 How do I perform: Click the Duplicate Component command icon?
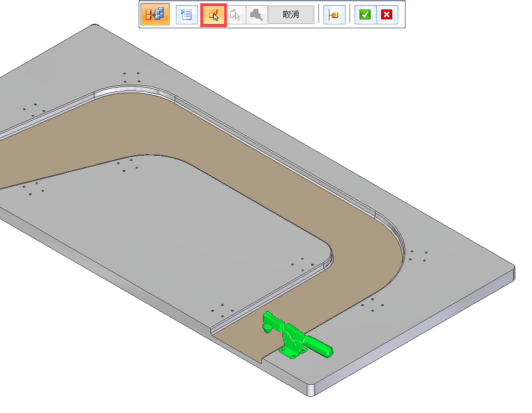pos(155,14)
